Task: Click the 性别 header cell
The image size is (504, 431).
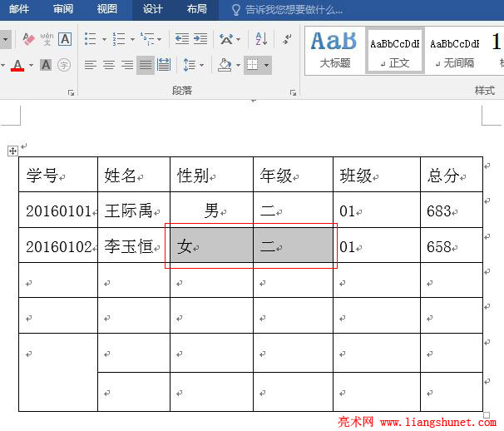Action: (x=211, y=175)
